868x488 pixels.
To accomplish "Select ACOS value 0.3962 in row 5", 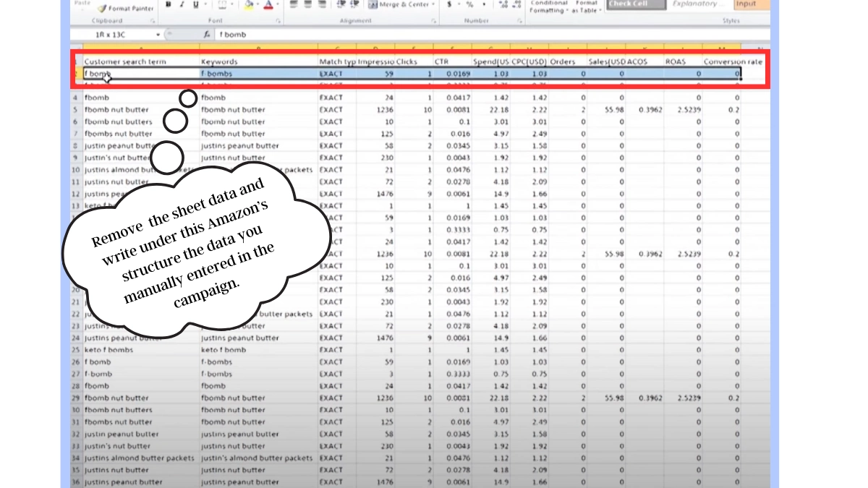I will (645, 110).
